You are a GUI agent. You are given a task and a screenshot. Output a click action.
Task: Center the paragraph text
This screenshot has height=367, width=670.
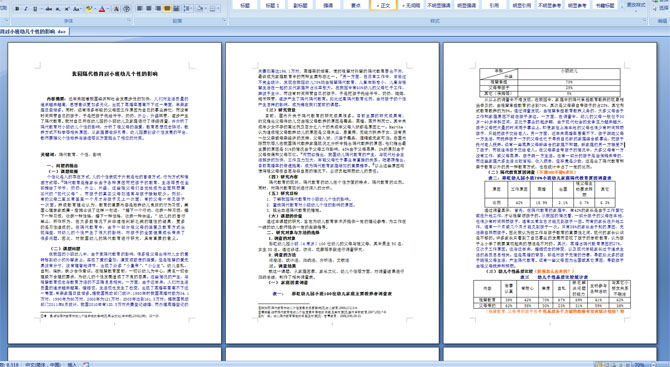(x=149, y=9)
